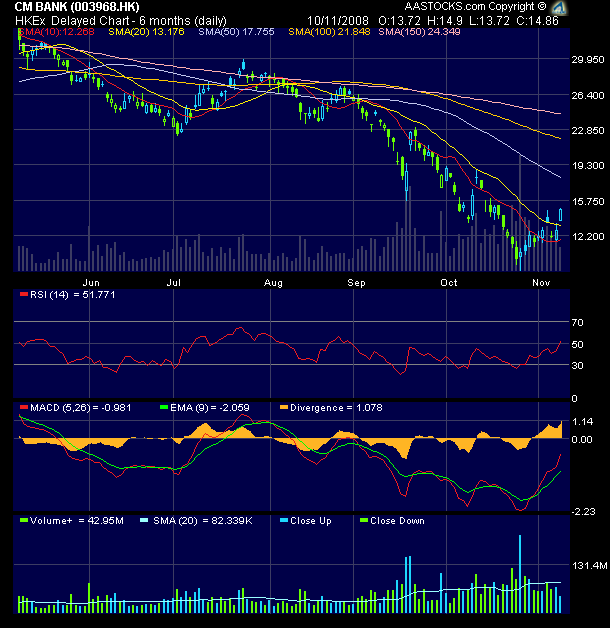
Task: Click the Volume+ = 42.95M label
Action: [77, 521]
